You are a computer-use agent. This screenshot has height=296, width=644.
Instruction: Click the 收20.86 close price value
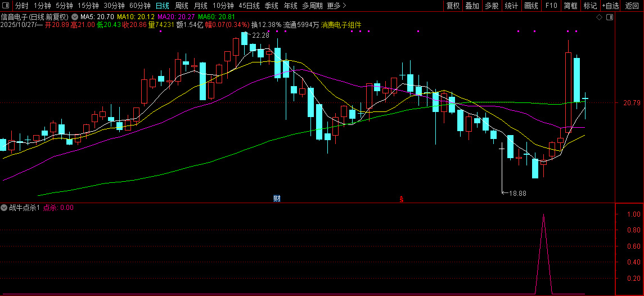click(135, 25)
